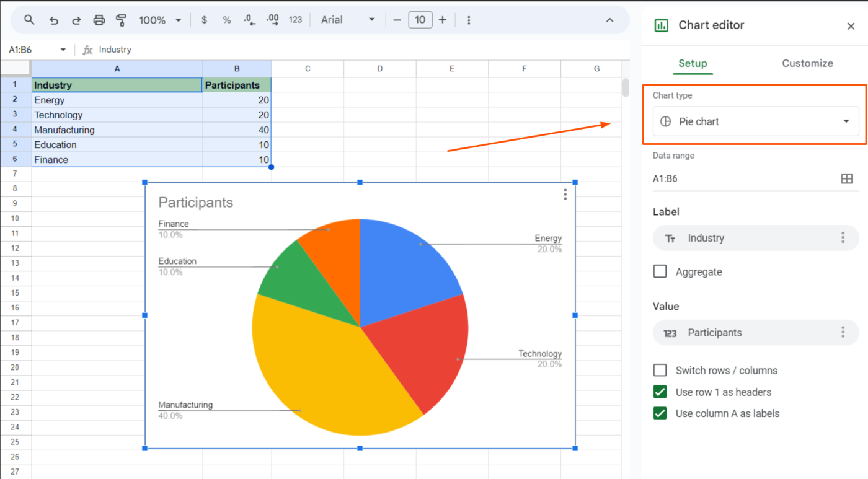The width and height of the screenshot is (868, 479).
Task: Click the Education cell
Action: pos(117,144)
